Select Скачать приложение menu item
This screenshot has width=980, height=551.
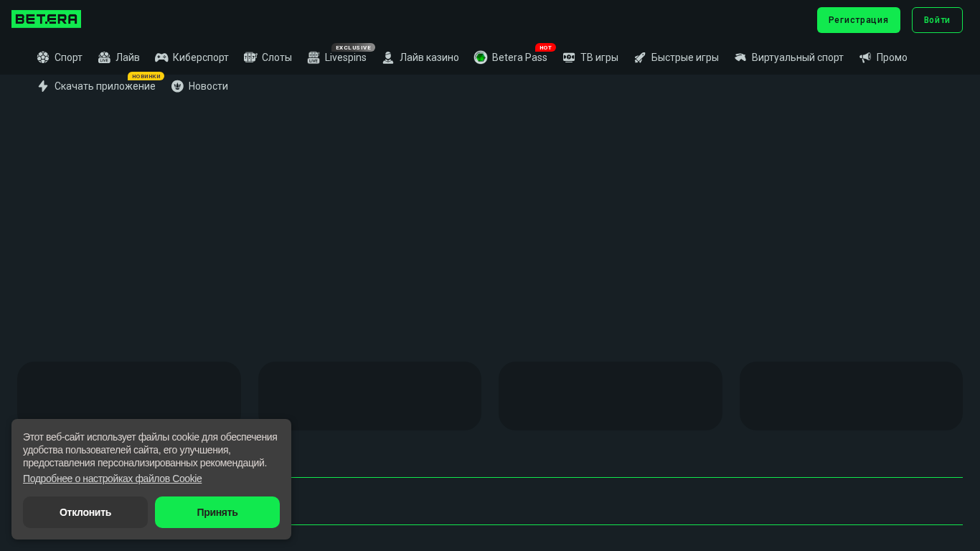click(x=105, y=86)
